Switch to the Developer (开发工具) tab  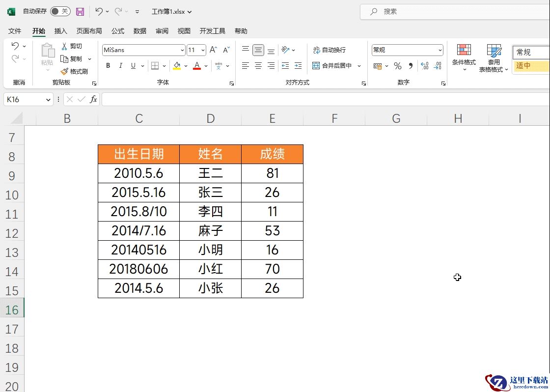coord(213,31)
